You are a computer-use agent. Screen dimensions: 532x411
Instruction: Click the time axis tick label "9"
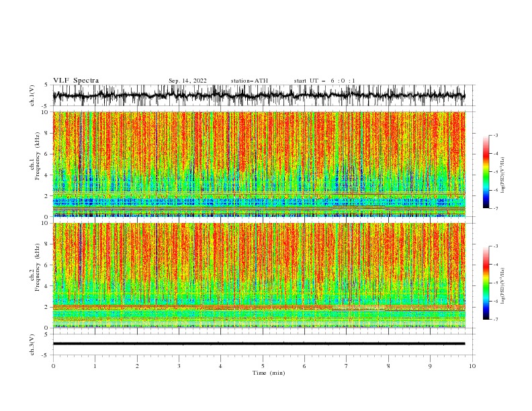430,366
